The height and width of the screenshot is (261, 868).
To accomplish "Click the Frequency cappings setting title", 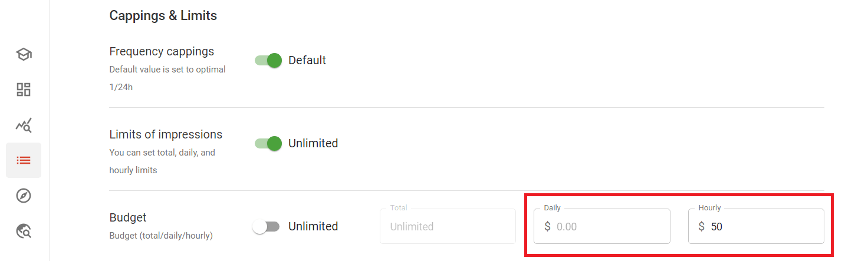I will click(x=162, y=51).
